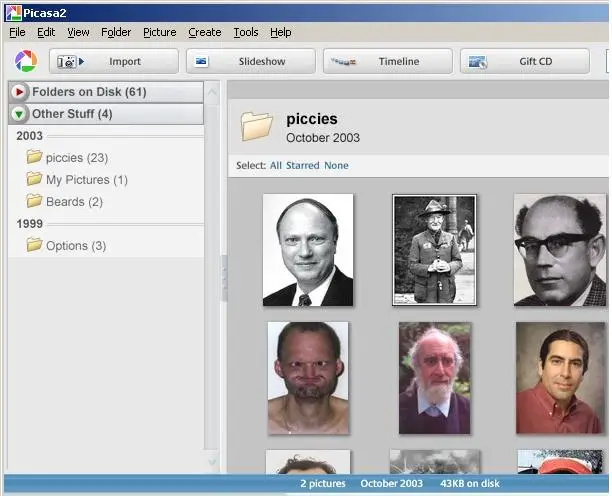The height and width of the screenshot is (496, 612).
Task: Click the folder list scroll up arrow
Action: 212,93
